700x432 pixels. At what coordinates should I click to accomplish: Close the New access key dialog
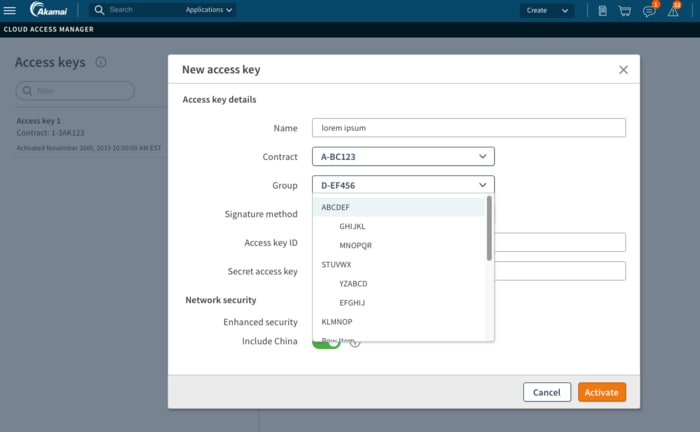pos(623,70)
